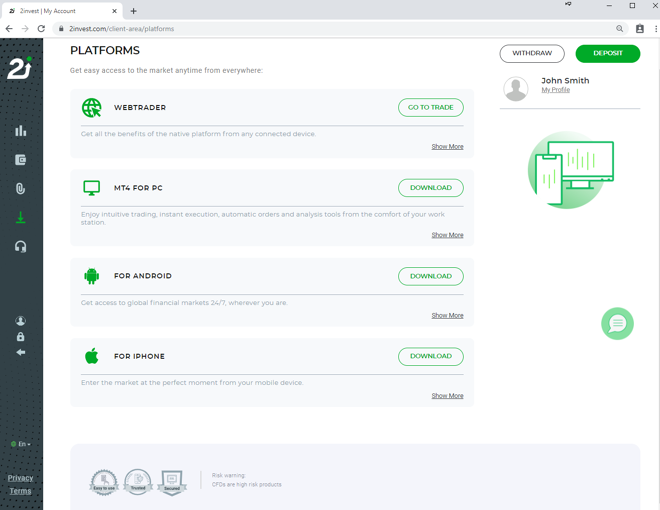Click the devices illustration graphic
Image resolution: width=660 pixels, height=510 pixels.
point(570,170)
